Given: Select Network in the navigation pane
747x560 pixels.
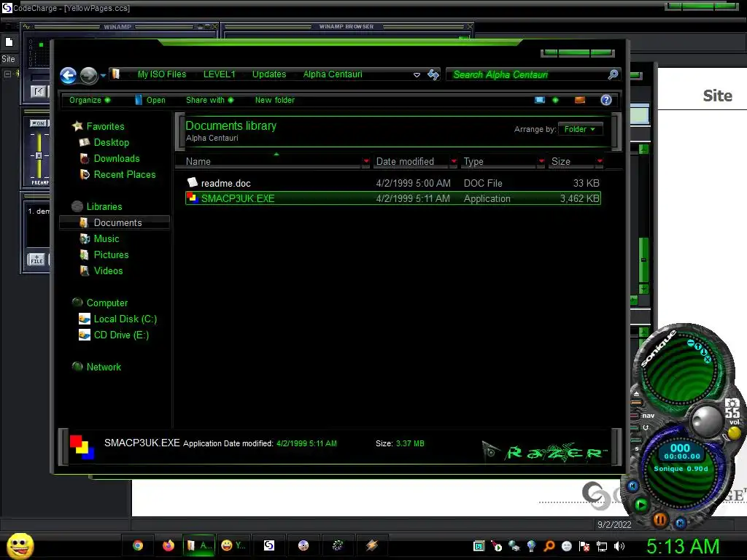Looking at the screenshot, I should tap(104, 367).
